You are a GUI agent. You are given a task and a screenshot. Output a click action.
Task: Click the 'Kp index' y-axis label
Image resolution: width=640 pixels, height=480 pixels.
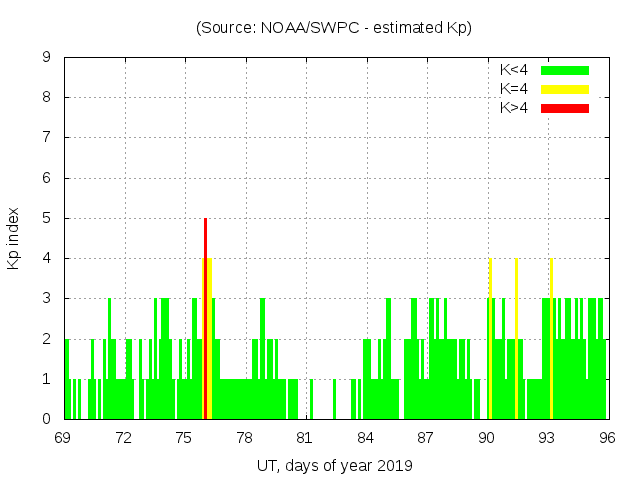pyautogui.click(x=14, y=238)
